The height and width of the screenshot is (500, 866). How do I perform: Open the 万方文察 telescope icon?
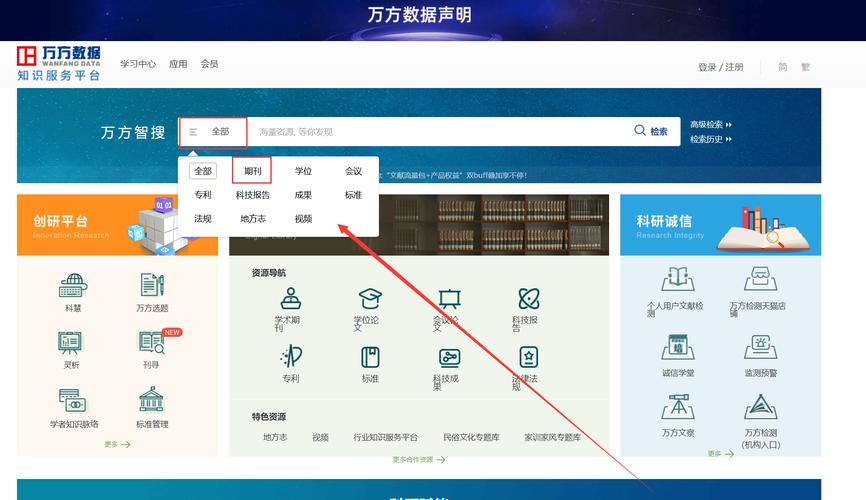(678, 406)
